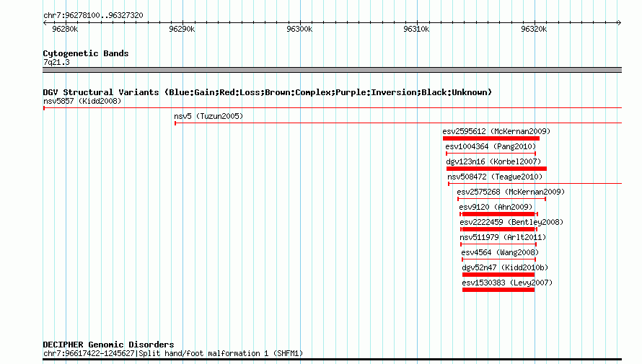
Task: Click the left arrowhead of the ruler
Action: coord(45,22)
